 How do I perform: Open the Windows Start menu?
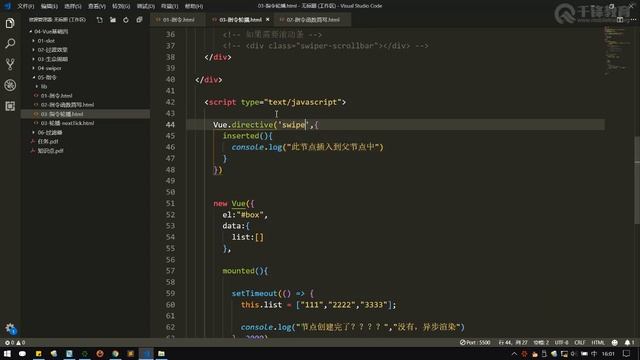[x=7, y=353]
